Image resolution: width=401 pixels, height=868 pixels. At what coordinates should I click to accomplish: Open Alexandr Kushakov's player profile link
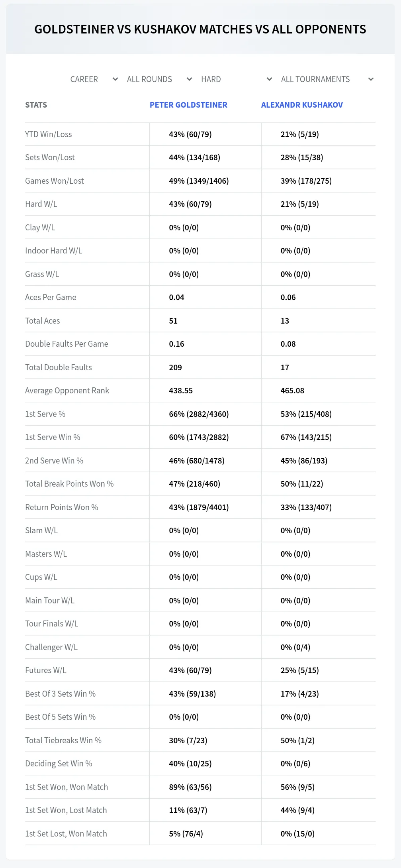click(x=302, y=105)
